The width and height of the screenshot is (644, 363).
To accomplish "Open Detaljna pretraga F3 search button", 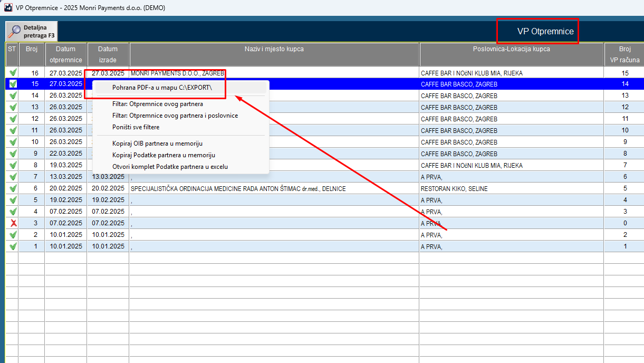I will pos(32,32).
